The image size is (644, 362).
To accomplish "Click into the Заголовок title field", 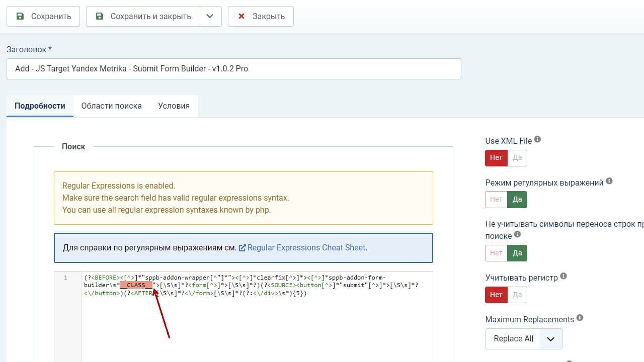I will point(234,69).
